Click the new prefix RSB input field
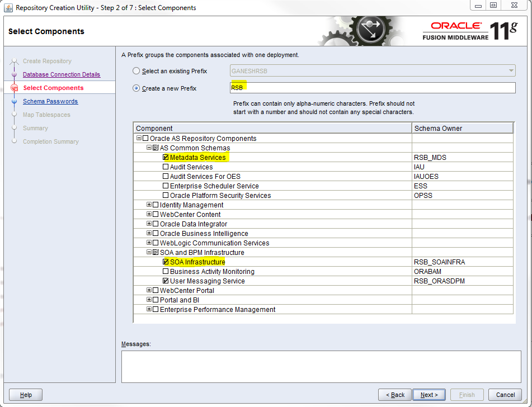The height and width of the screenshot is (407, 532). pyautogui.click(x=373, y=88)
